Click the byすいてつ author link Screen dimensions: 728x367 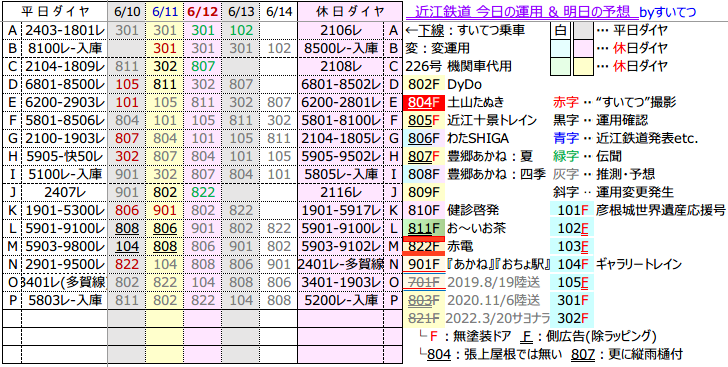tap(668, 12)
